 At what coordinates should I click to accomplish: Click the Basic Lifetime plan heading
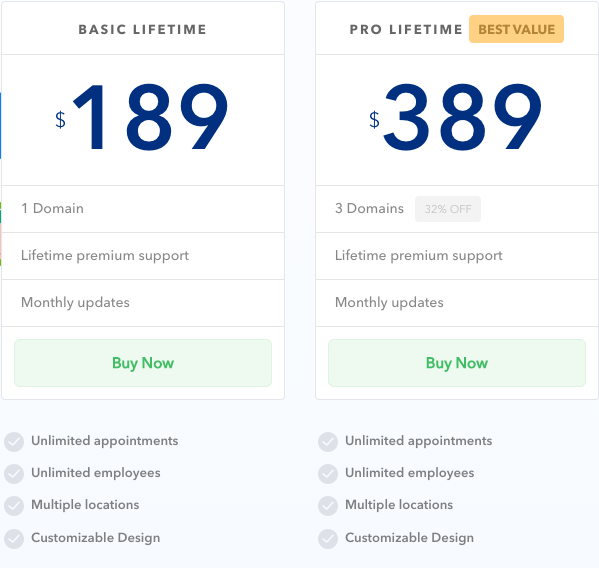coord(142,29)
